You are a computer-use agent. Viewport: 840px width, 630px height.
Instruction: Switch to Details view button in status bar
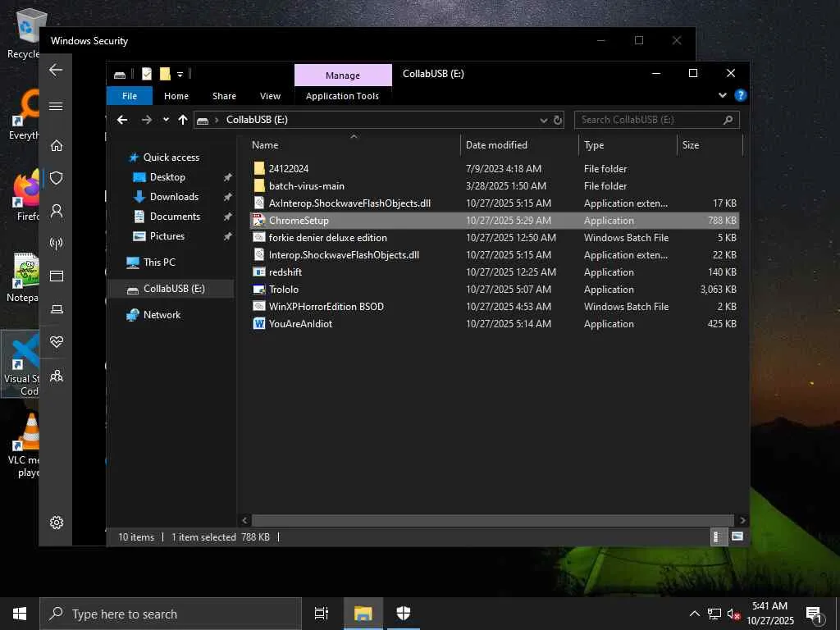(719, 536)
